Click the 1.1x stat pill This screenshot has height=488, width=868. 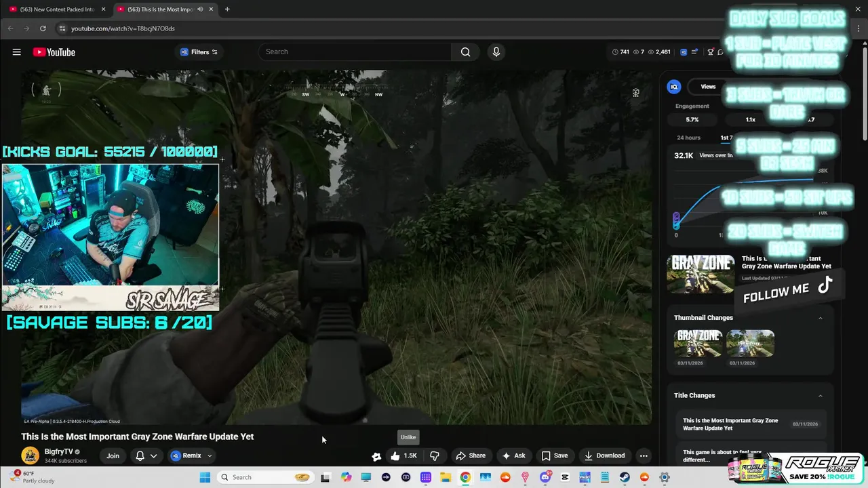pyautogui.click(x=750, y=119)
